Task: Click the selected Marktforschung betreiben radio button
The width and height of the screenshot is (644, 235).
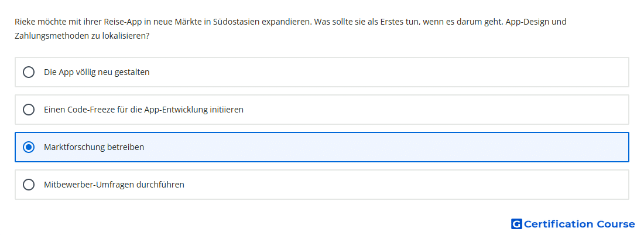Action: point(29,147)
